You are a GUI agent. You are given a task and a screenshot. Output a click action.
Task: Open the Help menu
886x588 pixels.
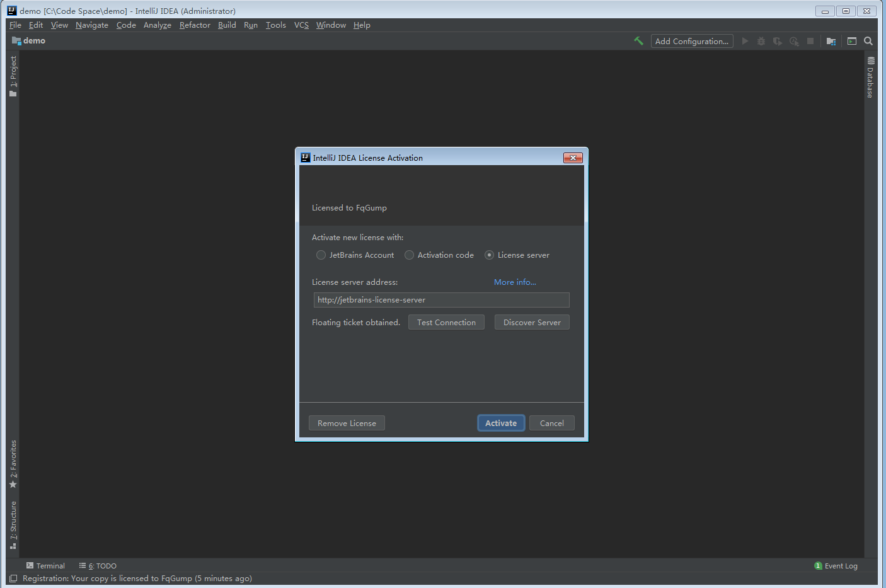click(362, 25)
